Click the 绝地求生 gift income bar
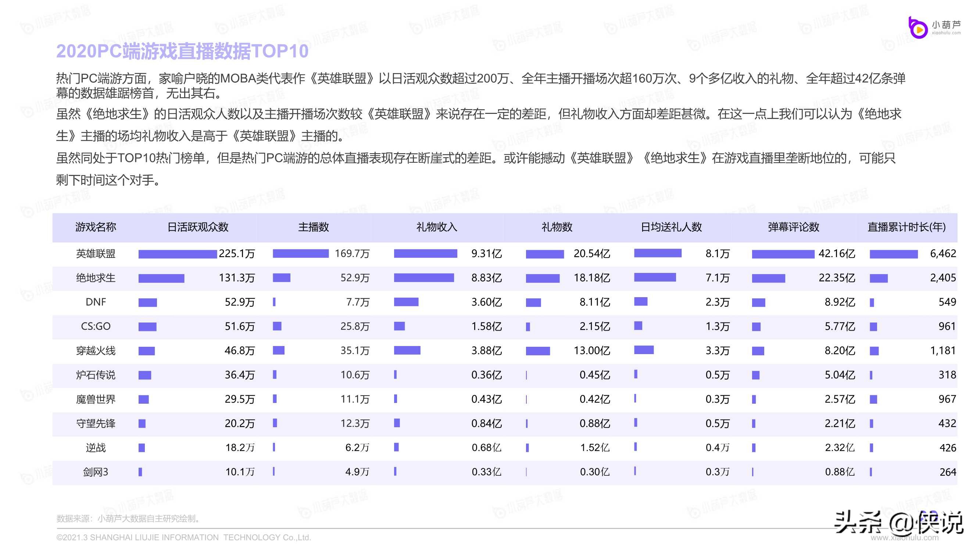 424,278
